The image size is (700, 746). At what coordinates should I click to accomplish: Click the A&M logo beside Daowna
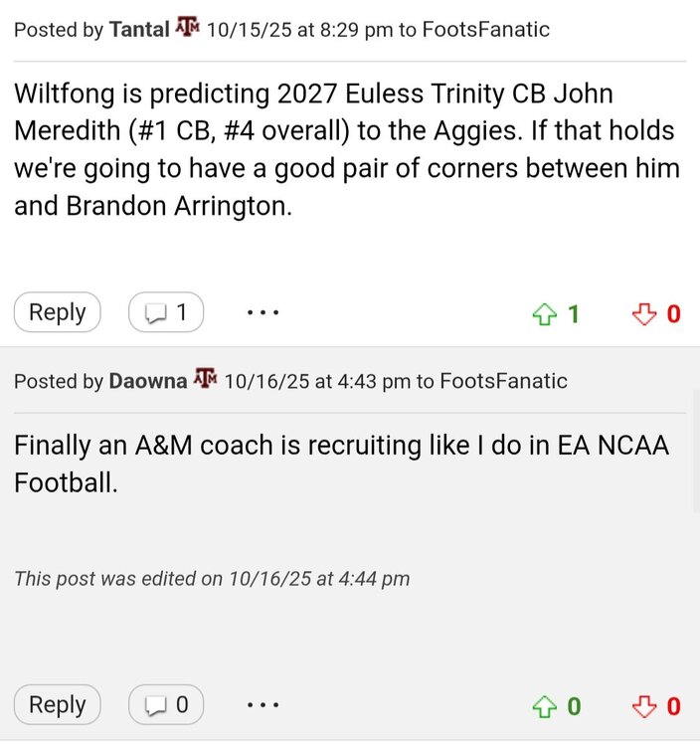(205, 381)
